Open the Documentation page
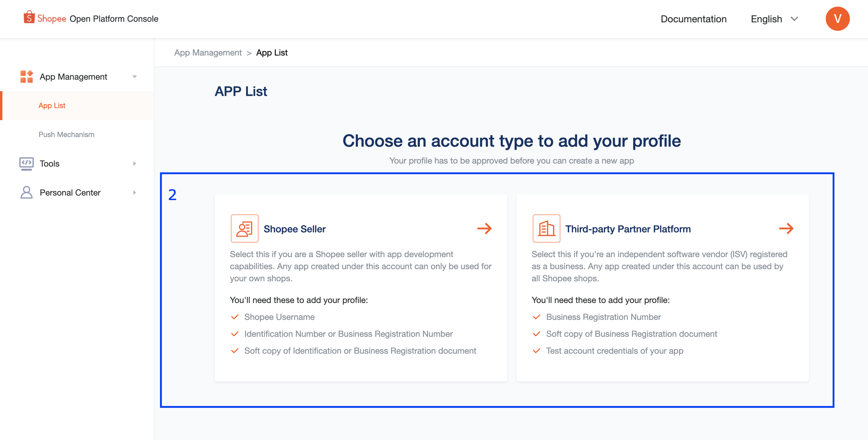This screenshot has width=868, height=440. [x=694, y=18]
